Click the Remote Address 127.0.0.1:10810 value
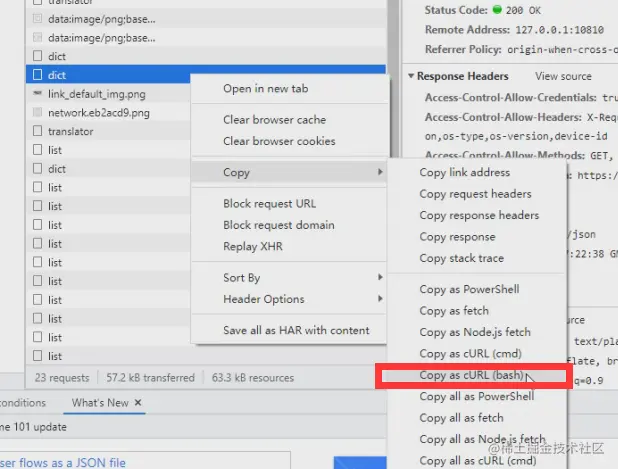 559,30
